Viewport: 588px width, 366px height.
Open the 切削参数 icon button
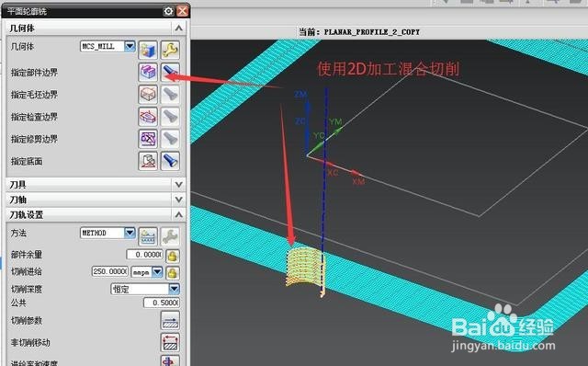coord(170,321)
